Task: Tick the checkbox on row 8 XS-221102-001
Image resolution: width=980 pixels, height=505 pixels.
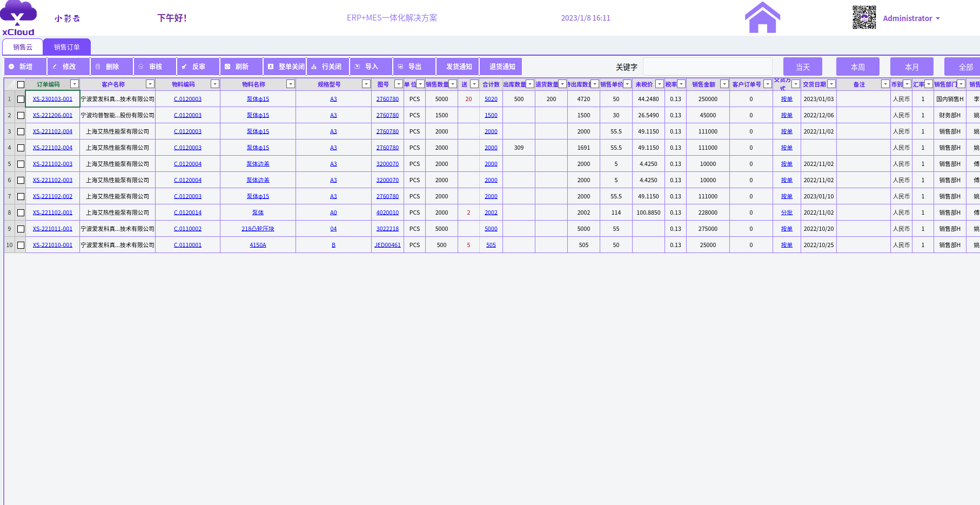Action: 21,212
